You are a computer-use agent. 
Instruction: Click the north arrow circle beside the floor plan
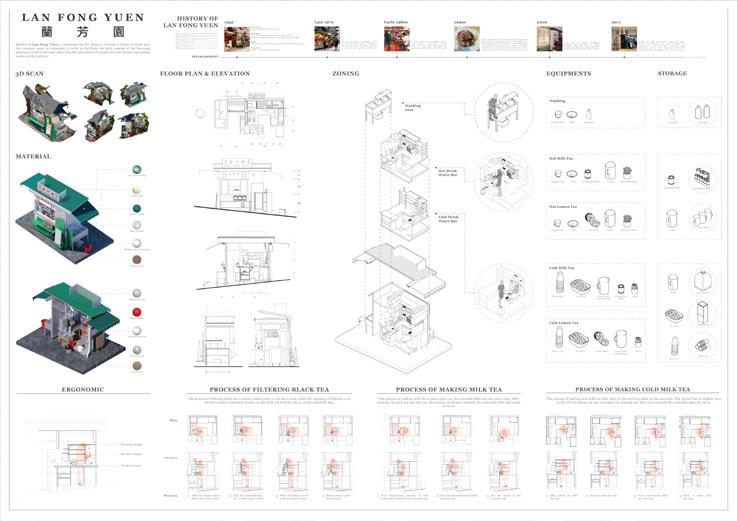[200, 113]
